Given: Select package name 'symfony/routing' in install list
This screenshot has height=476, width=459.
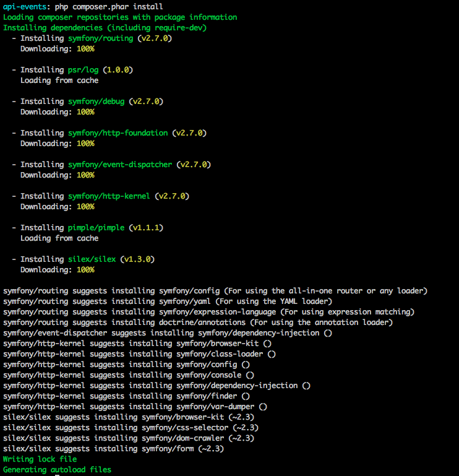Looking at the screenshot, I should [x=100, y=38].
